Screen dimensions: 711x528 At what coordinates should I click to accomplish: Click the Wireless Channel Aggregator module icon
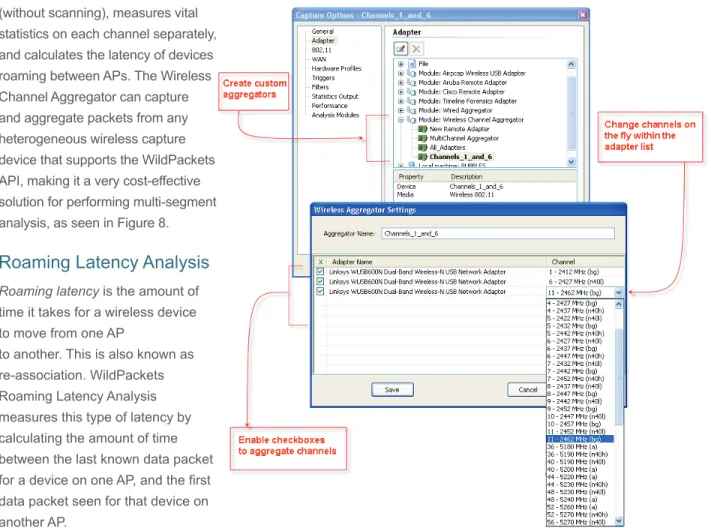point(412,120)
